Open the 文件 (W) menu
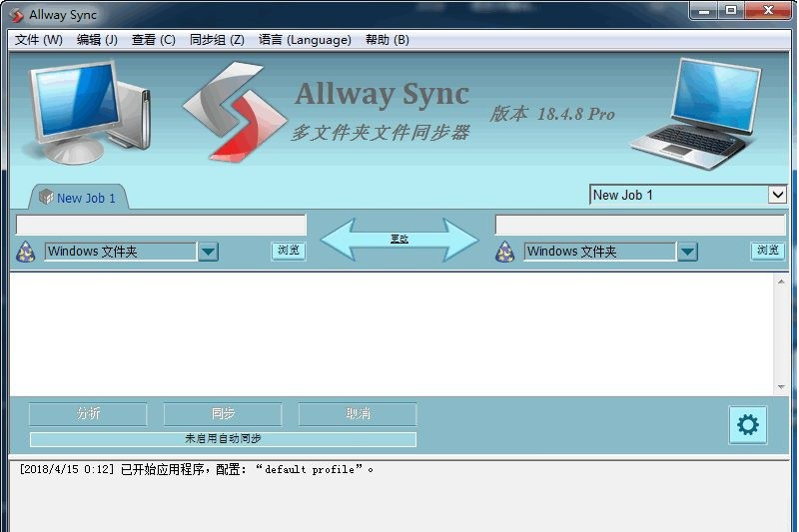 point(38,40)
